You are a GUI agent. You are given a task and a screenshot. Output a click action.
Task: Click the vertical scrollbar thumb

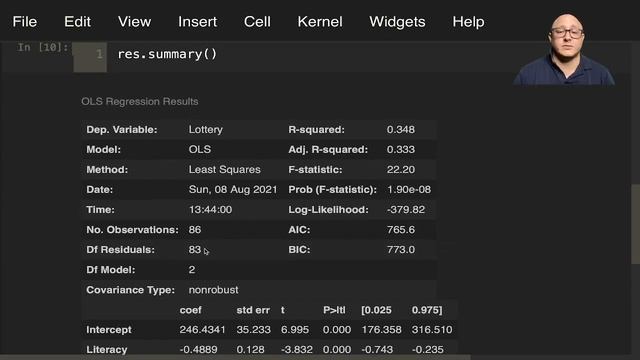[x=636, y=224]
